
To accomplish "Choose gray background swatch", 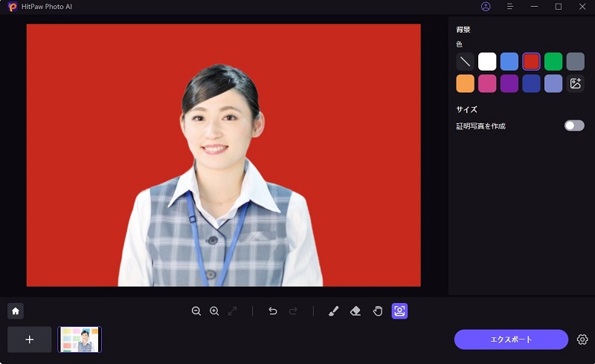I will point(575,62).
